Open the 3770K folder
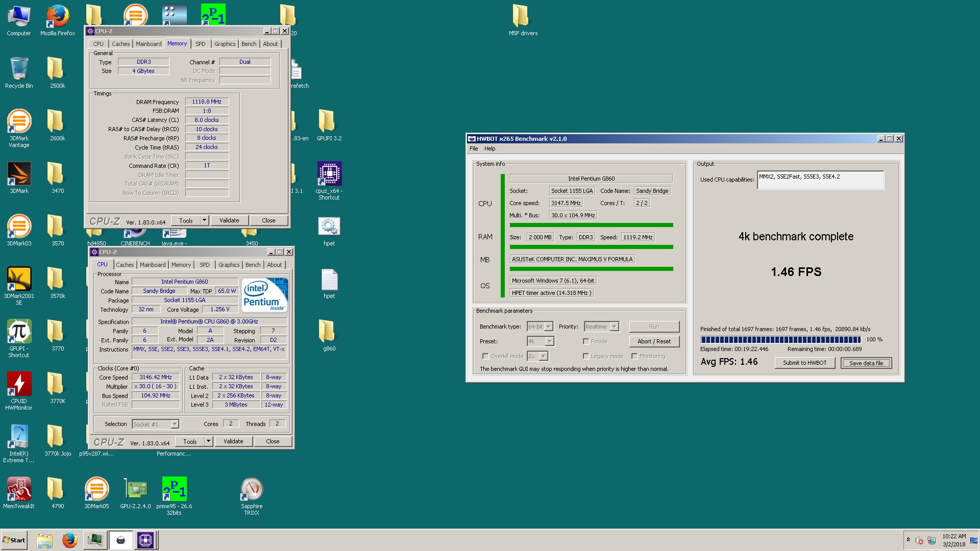Image resolution: width=980 pixels, height=551 pixels. pos(58,388)
